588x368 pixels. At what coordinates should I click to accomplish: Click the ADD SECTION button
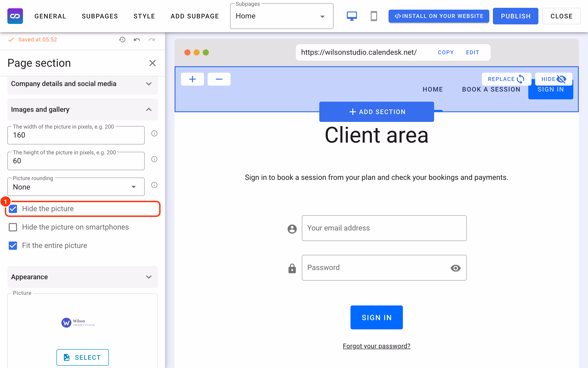coord(377,112)
